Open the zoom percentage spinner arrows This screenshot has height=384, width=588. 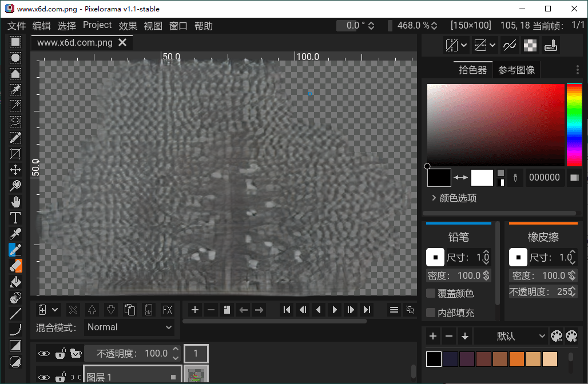coord(434,26)
